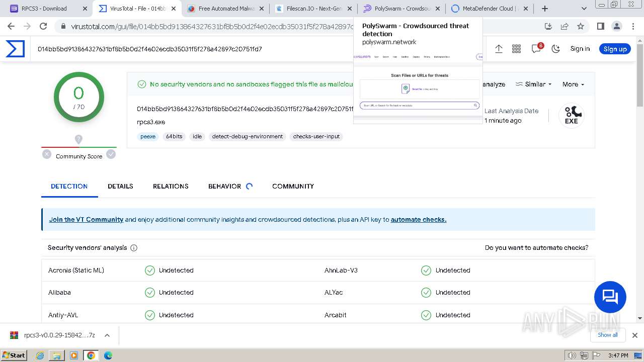This screenshot has width=644, height=362.
Task: Click the share page icon in address bar
Action: (565, 26)
